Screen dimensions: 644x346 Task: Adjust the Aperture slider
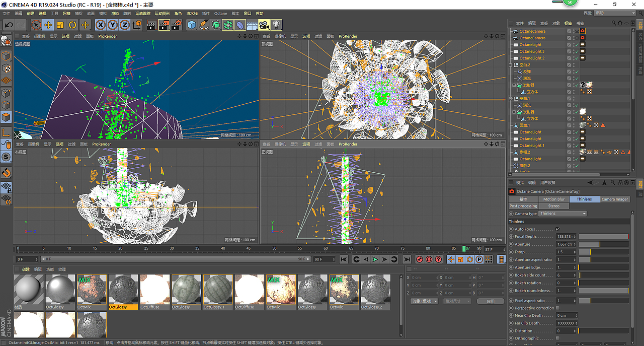(603, 244)
